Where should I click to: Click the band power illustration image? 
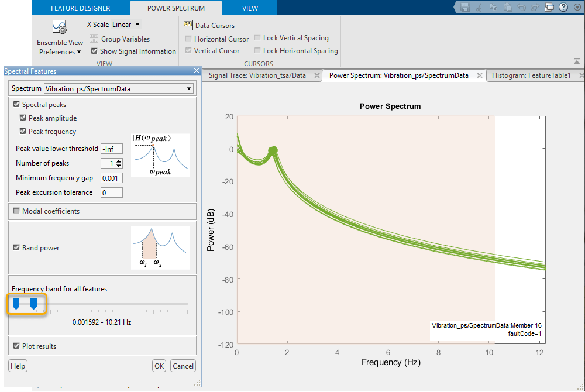click(x=160, y=247)
